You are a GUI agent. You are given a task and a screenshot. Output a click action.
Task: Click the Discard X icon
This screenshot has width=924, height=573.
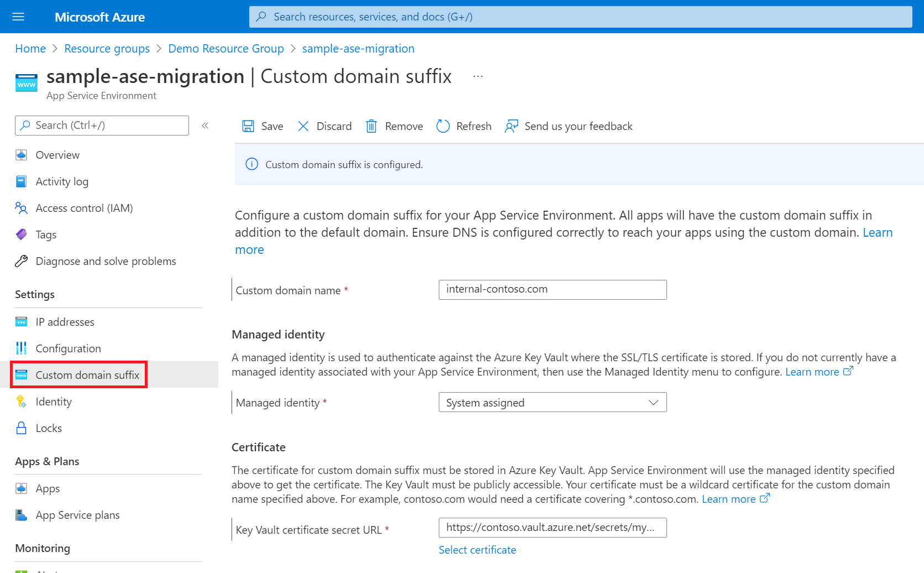pyautogui.click(x=303, y=126)
